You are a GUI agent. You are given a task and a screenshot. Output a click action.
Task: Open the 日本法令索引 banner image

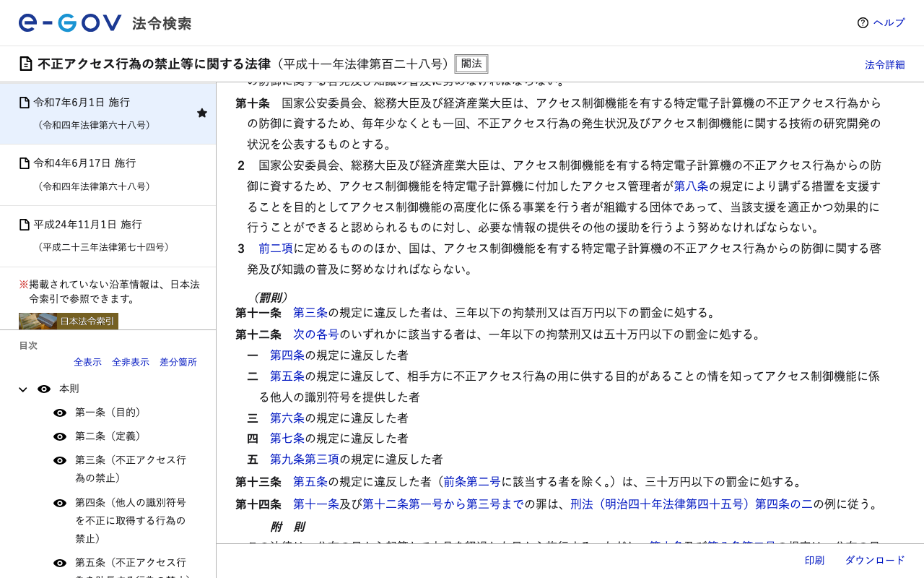click(69, 322)
